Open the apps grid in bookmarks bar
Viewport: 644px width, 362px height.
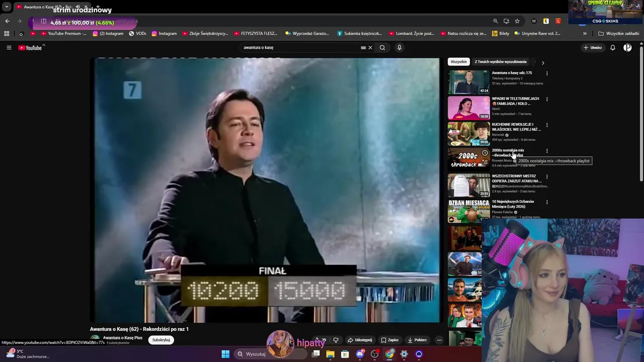pos(7,34)
